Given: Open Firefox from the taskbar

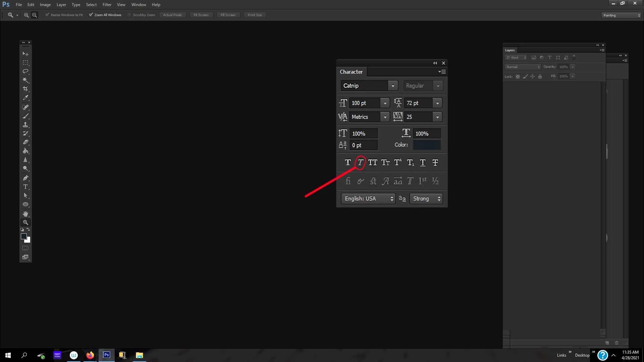Looking at the screenshot, I should pos(90,355).
